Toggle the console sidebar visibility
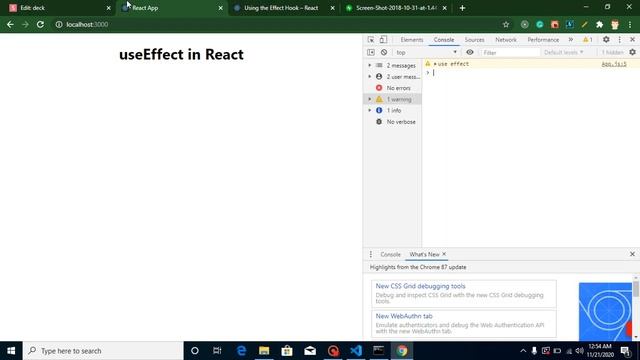Screen dimensions: 640x360 tap(371, 52)
